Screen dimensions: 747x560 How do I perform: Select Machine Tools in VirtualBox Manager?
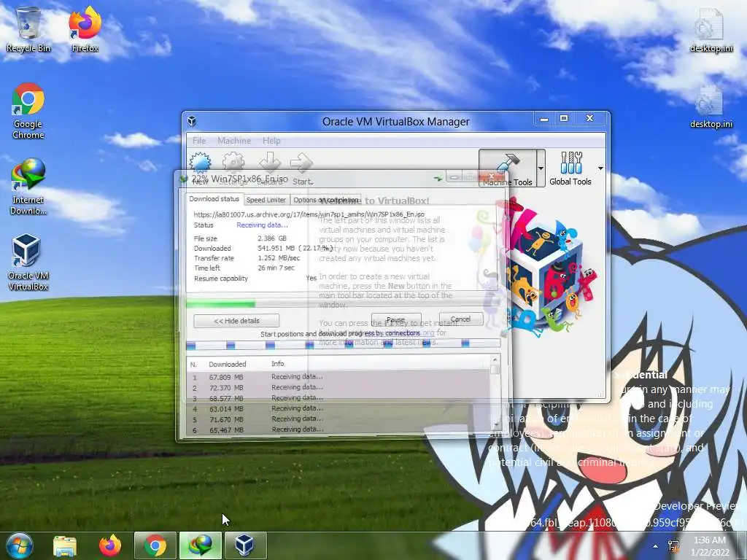click(508, 168)
